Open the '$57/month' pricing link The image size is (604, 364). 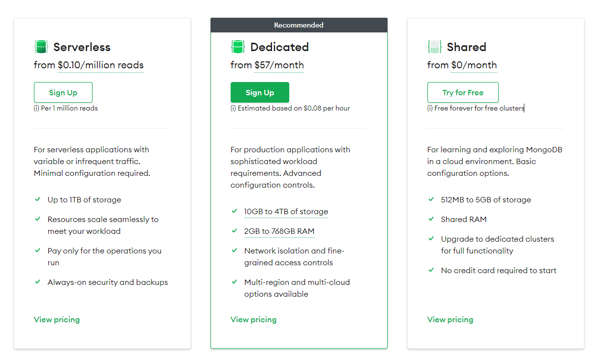279,65
